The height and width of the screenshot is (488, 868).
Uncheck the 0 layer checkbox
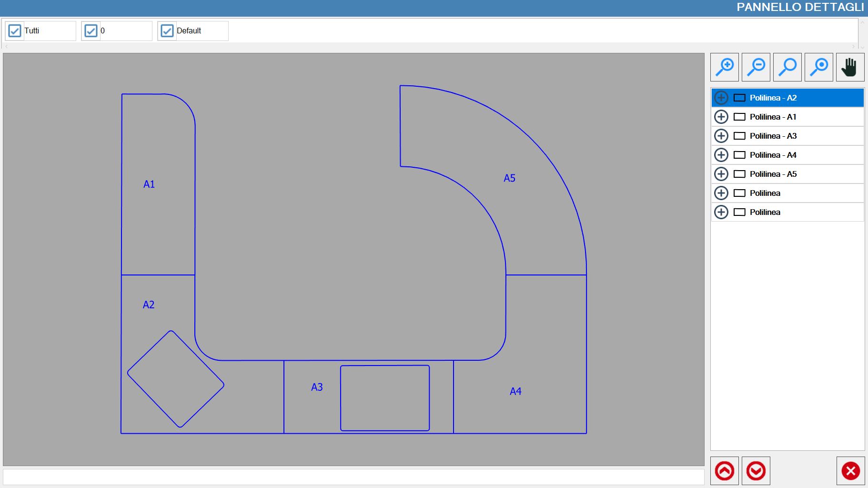[91, 31]
